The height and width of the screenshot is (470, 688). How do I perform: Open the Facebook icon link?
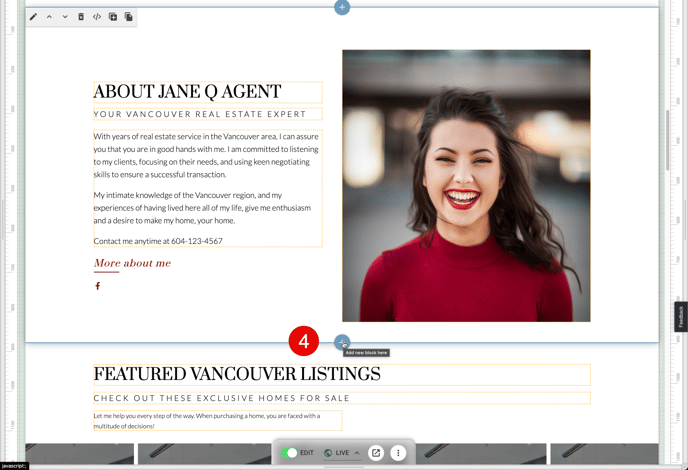(x=97, y=286)
